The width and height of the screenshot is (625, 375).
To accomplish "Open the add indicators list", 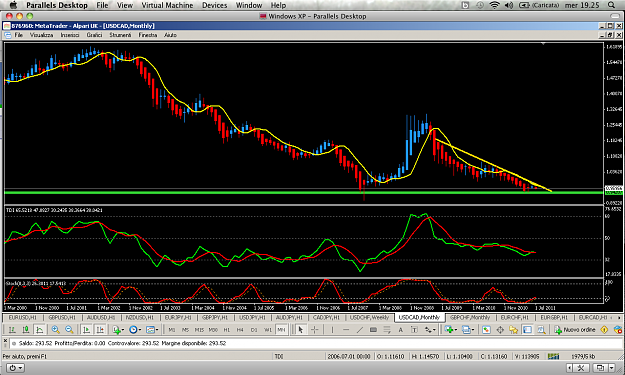I will (x=118, y=330).
